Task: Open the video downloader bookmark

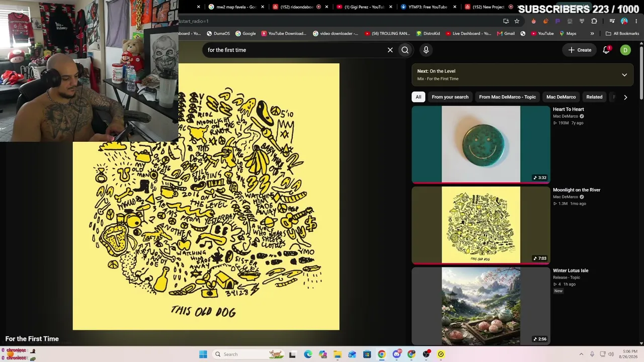Action: pyautogui.click(x=336, y=34)
